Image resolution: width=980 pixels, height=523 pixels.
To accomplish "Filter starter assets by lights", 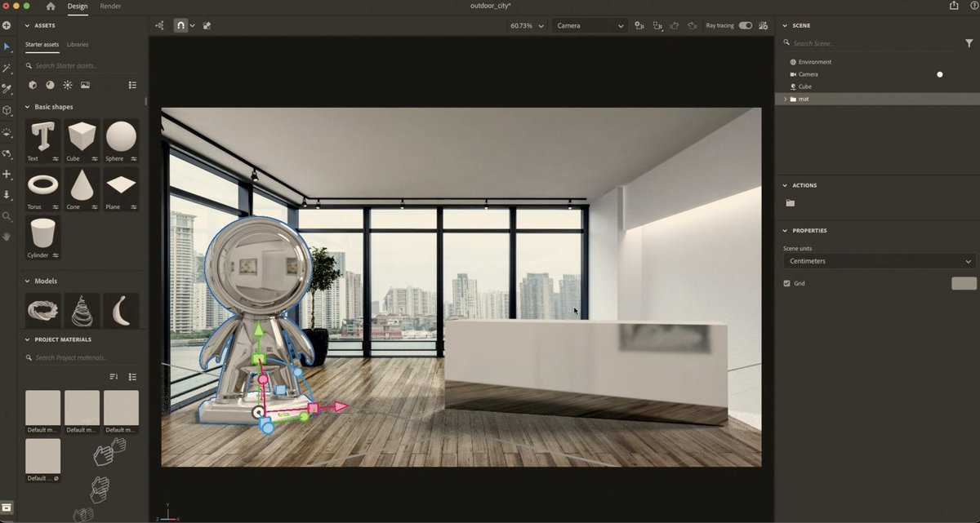I will coord(68,85).
